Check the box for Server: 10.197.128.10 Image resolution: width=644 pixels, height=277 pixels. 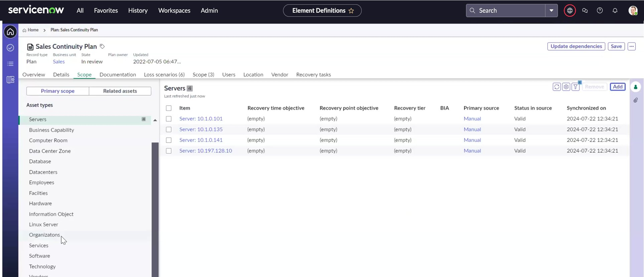(x=169, y=151)
